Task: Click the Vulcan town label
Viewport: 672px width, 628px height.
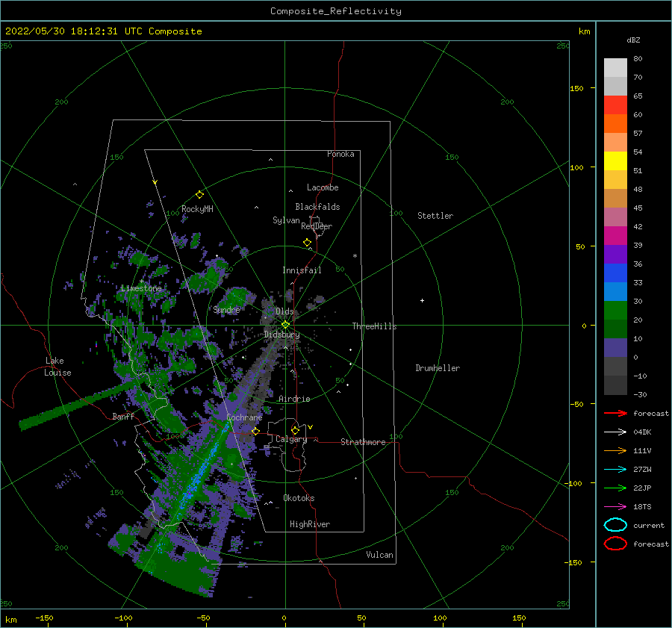Action: tap(379, 555)
